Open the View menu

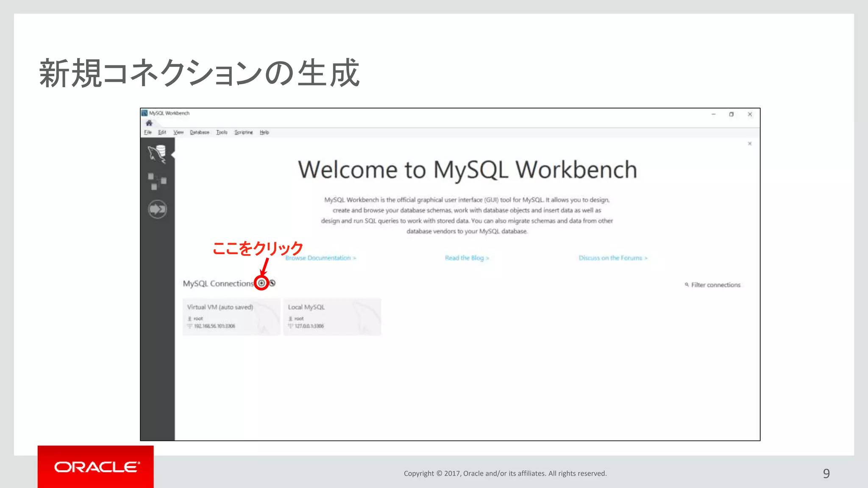point(178,132)
